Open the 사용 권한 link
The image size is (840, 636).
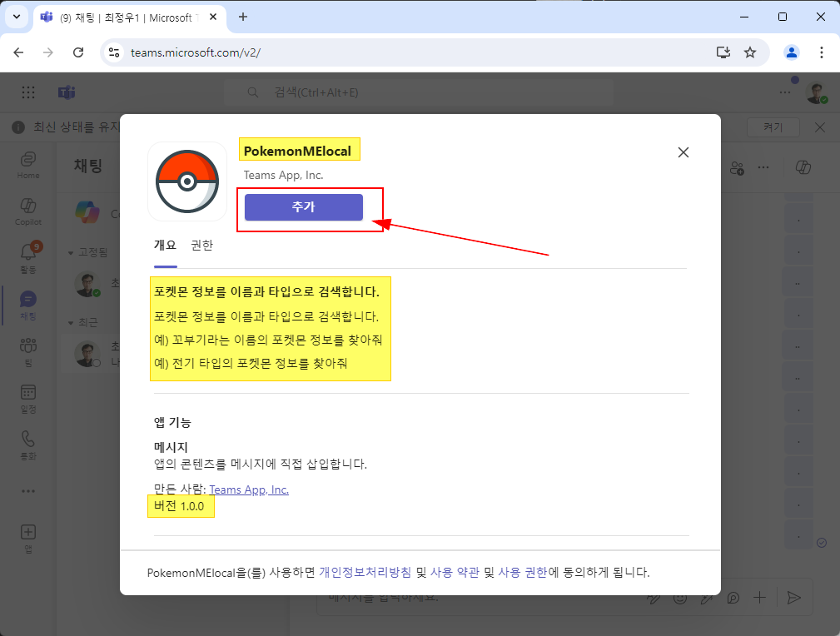coord(522,572)
